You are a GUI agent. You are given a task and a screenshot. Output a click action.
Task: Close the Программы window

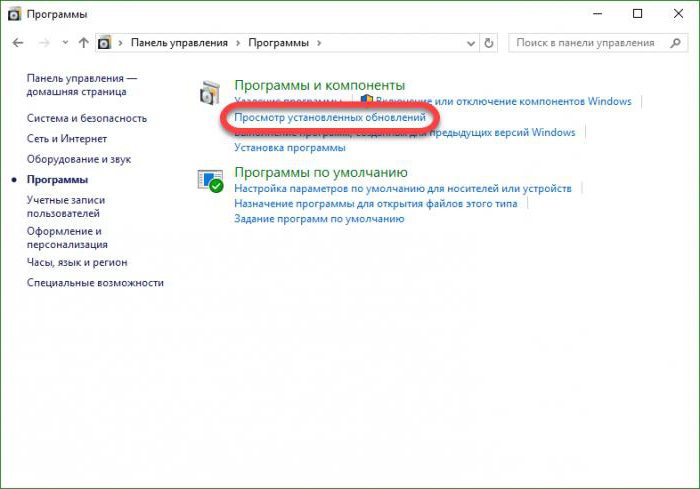coord(679,14)
